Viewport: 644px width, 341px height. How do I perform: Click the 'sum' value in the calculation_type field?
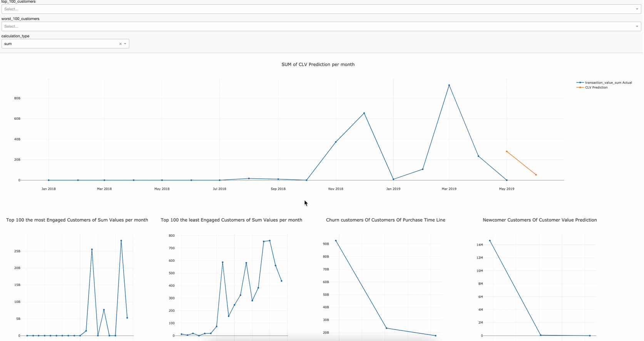pos(8,44)
